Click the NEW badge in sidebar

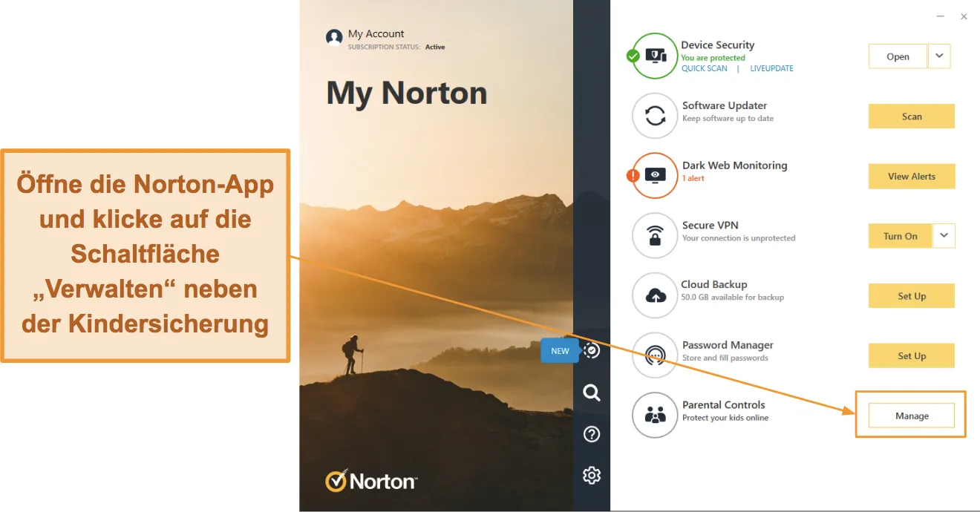point(560,351)
